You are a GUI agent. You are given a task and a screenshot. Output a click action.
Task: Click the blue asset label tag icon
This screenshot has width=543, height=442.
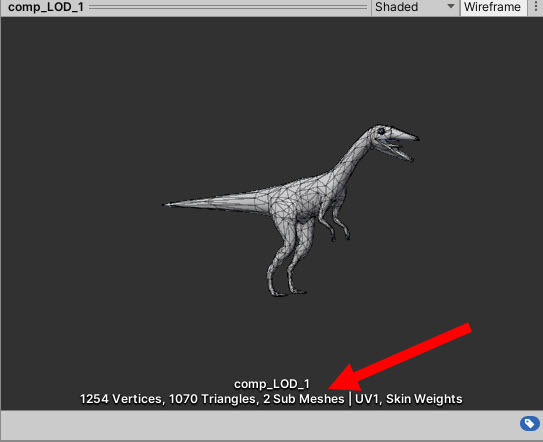click(529, 423)
